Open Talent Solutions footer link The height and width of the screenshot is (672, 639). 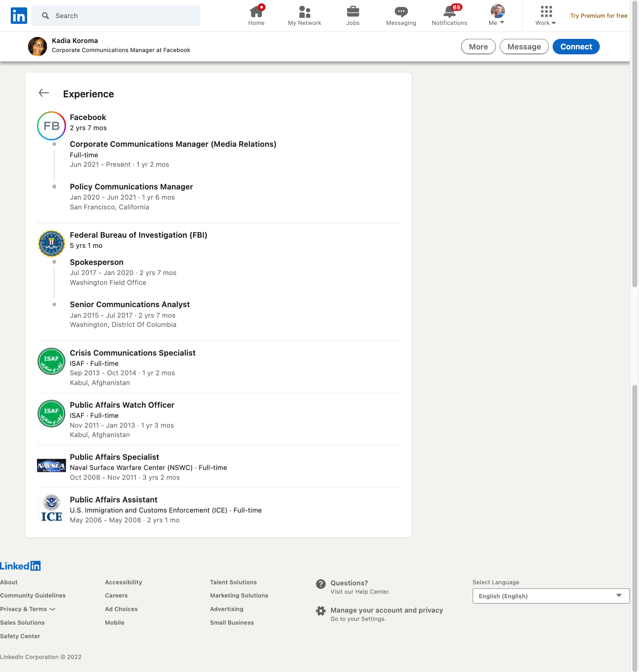coord(233,582)
